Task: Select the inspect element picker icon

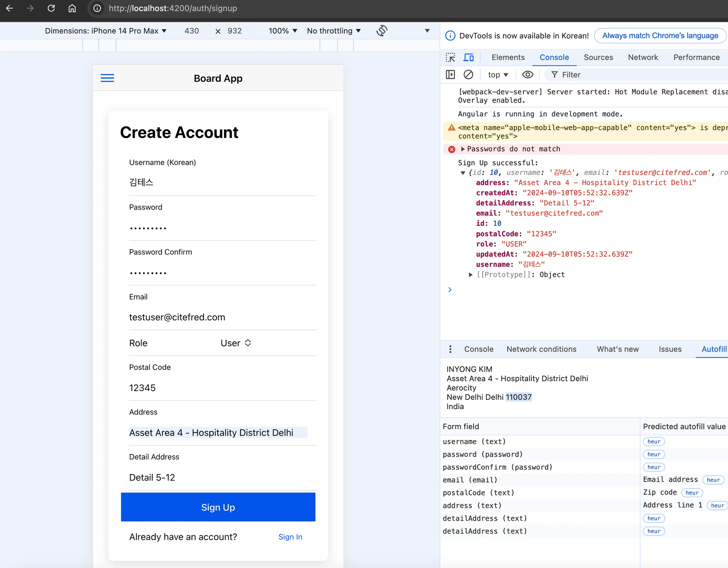Action: tap(450, 58)
